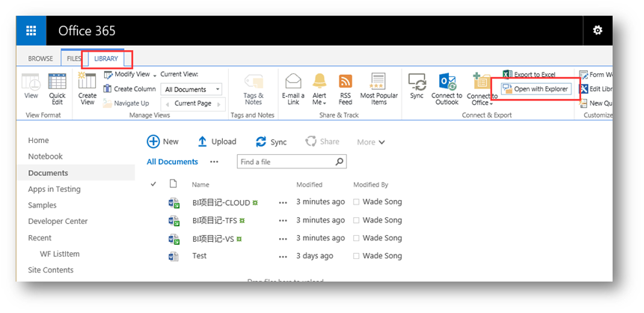Screen dimensions: 644x313
Task: Sort by the Name column header
Action: click(200, 185)
